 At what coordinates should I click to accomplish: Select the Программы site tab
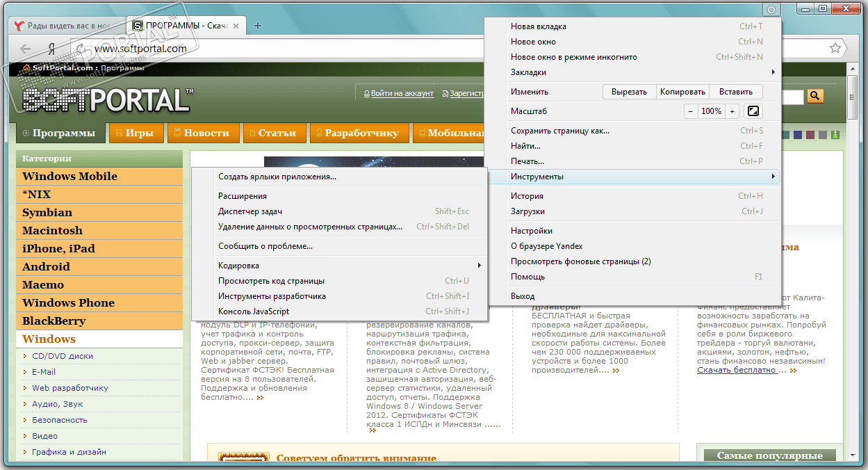coord(60,133)
